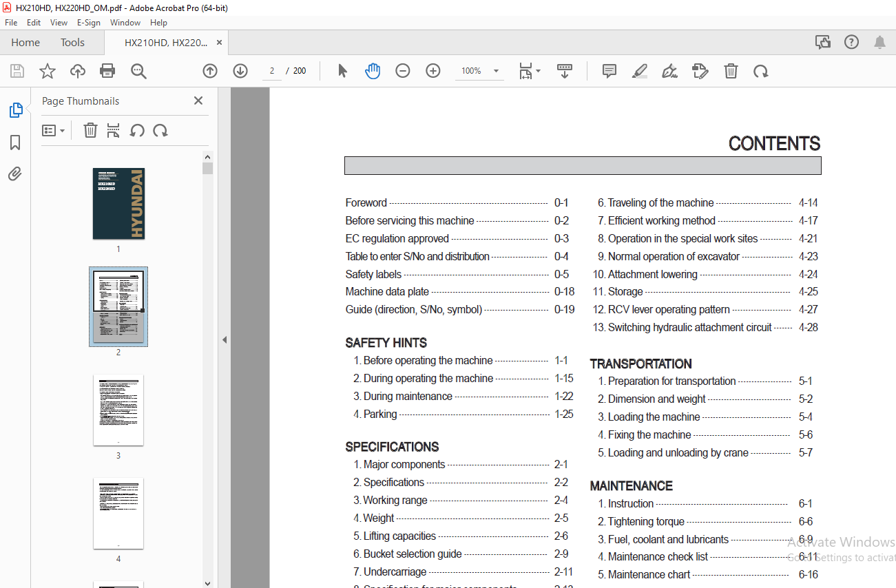Click the Zoom Out minus icon
Viewport: 896px width, 588px height.
(x=403, y=71)
